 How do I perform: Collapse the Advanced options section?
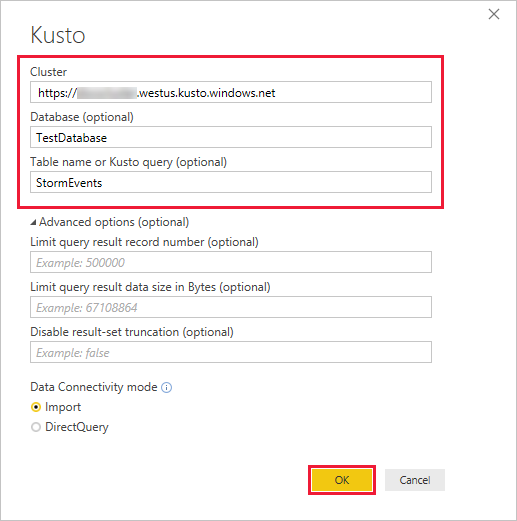[33, 222]
